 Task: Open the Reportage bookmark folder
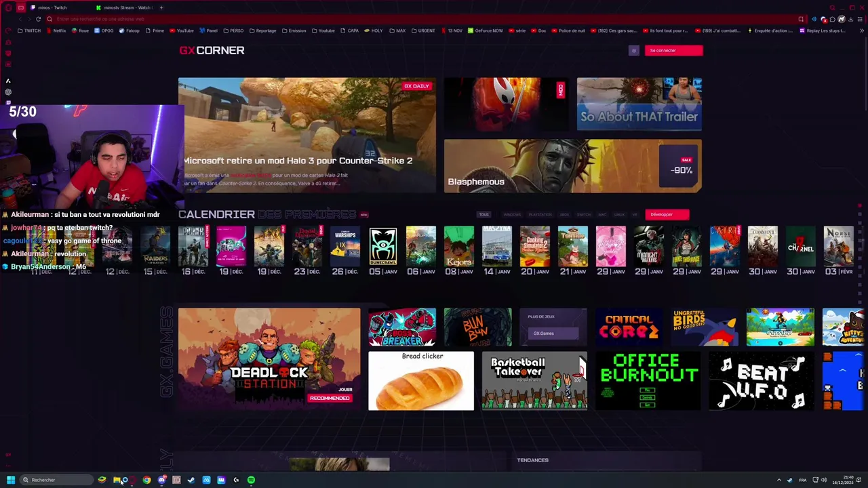(262, 30)
